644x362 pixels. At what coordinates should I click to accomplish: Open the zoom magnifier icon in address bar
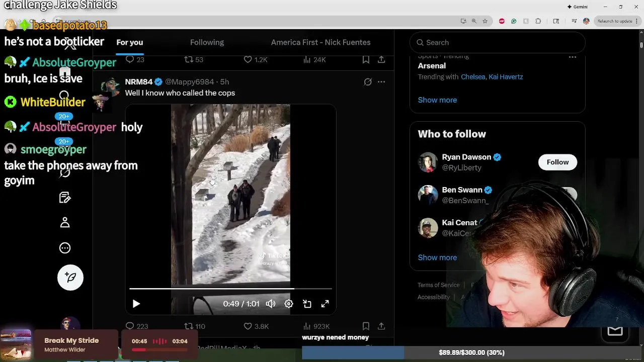474,21
